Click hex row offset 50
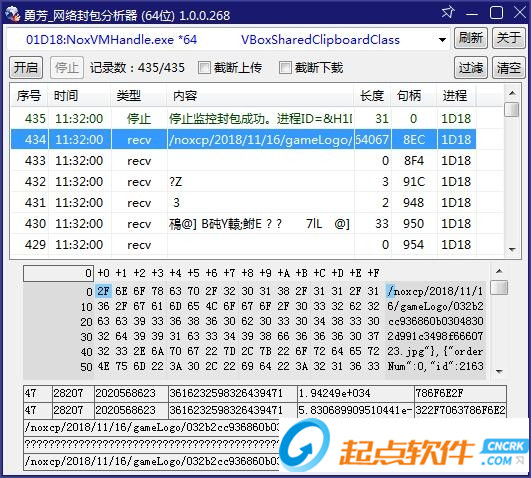Screen dimensions: 531x478 coord(86,367)
